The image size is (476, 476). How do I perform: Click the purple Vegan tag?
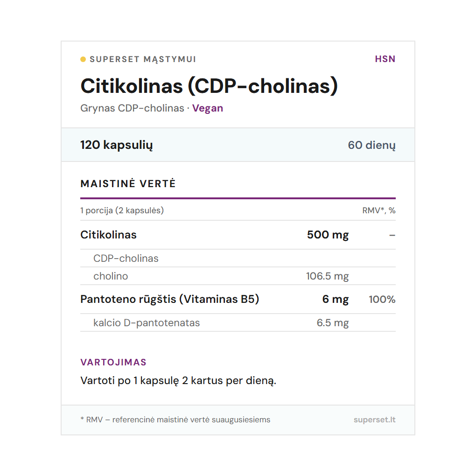pyautogui.click(x=208, y=108)
